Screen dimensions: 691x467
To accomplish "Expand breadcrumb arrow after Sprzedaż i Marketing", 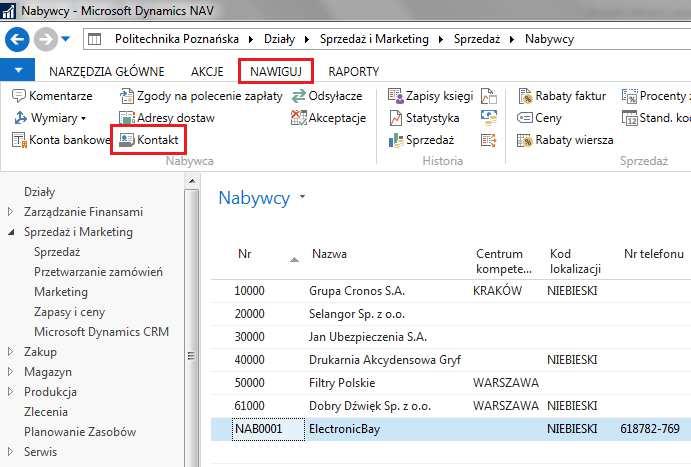I will point(441,40).
